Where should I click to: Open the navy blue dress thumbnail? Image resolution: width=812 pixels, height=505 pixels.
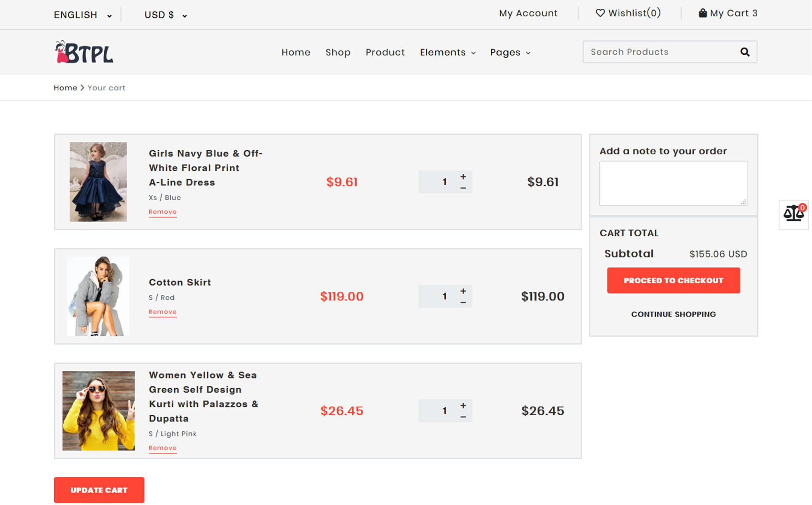click(x=98, y=182)
